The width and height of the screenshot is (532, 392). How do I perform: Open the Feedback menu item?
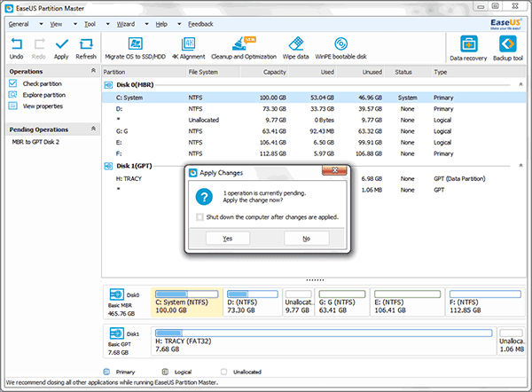(200, 24)
